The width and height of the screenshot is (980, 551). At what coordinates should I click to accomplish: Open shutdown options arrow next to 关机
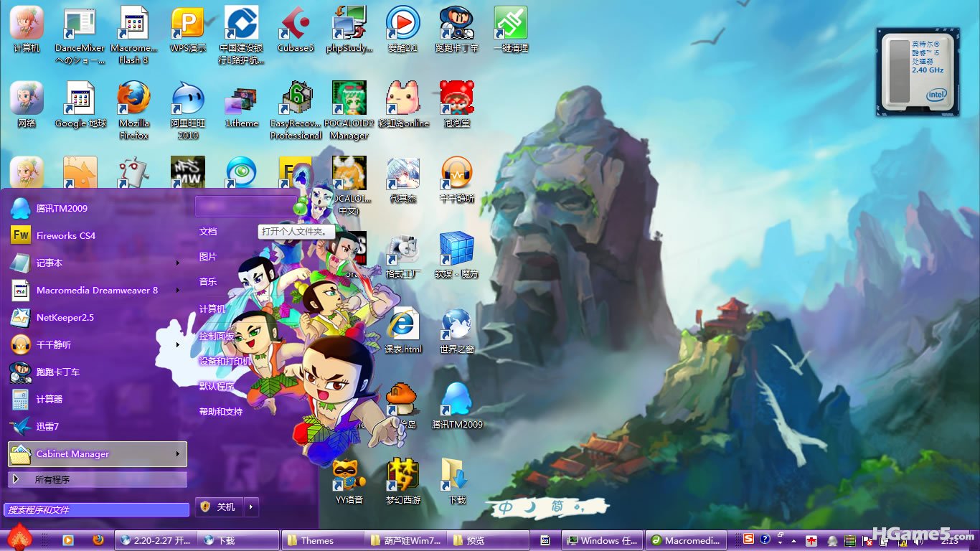251,507
